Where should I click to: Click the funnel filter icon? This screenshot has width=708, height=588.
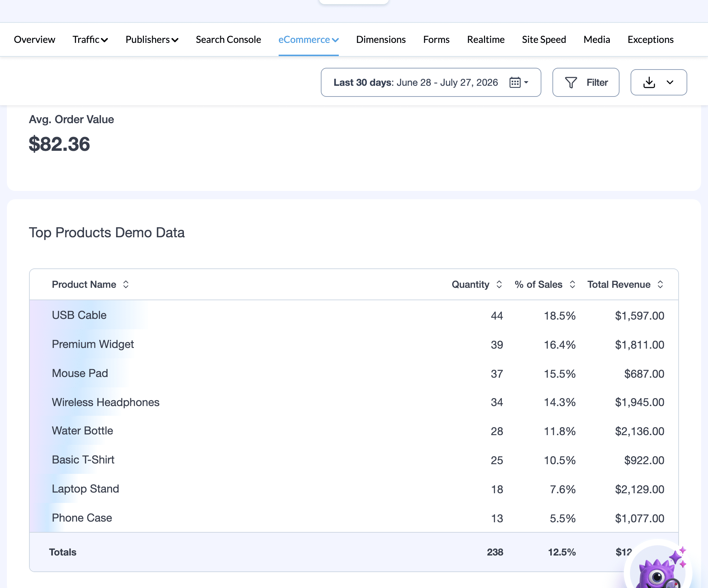(x=571, y=82)
